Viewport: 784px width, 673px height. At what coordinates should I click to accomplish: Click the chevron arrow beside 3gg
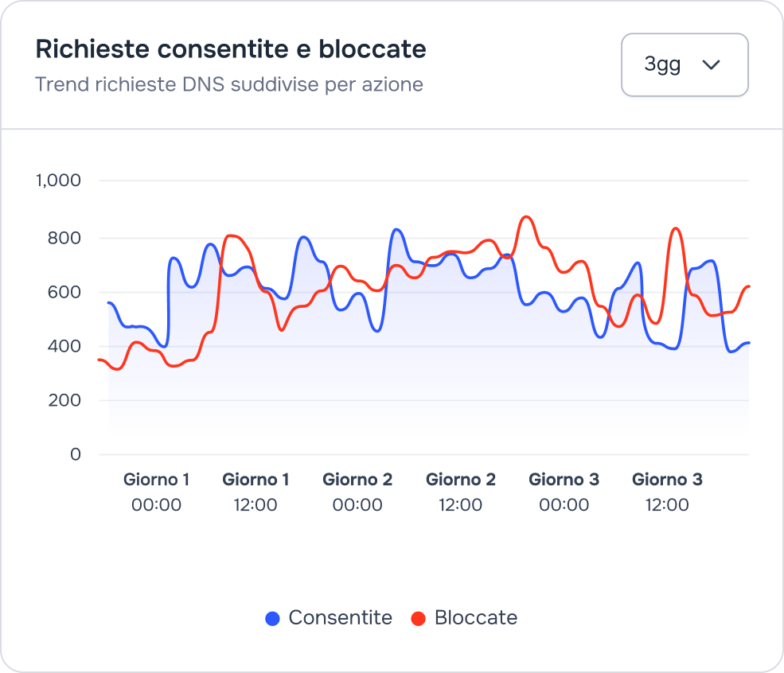point(711,65)
